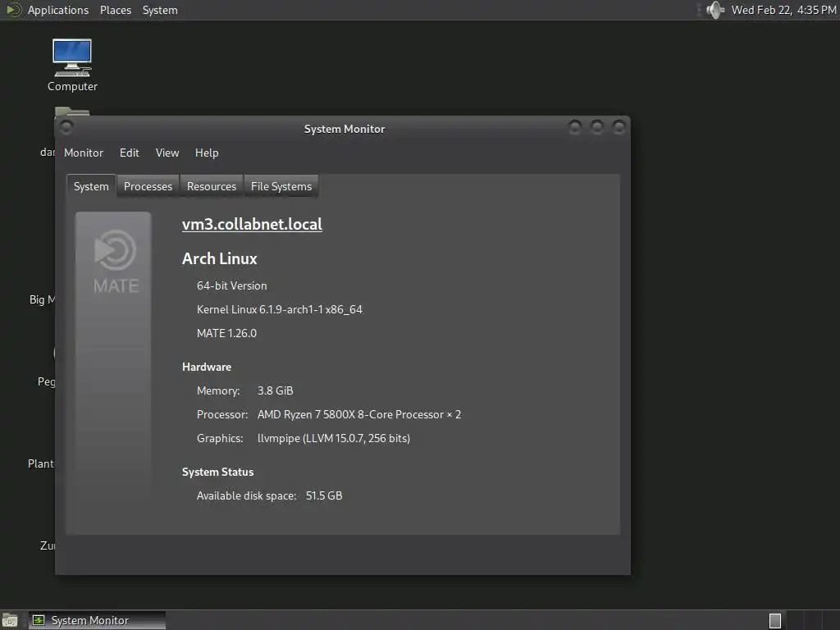Click the System Monitor taskbar button

coord(97,620)
